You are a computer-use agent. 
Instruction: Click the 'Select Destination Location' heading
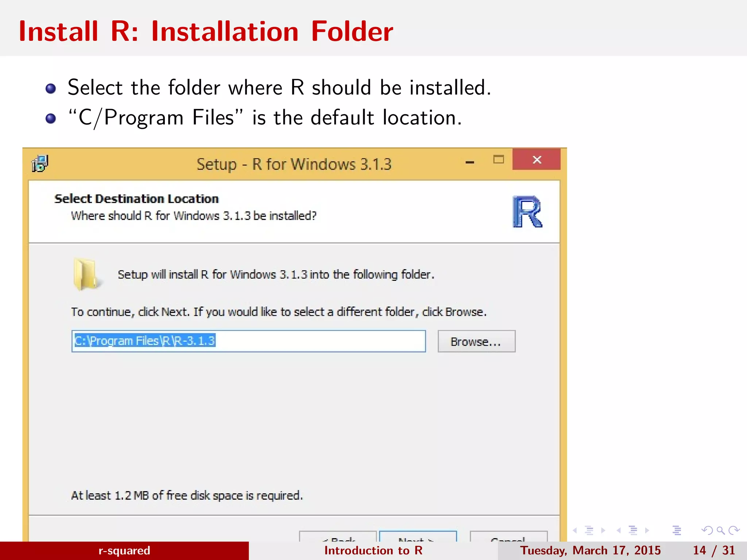(136, 199)
